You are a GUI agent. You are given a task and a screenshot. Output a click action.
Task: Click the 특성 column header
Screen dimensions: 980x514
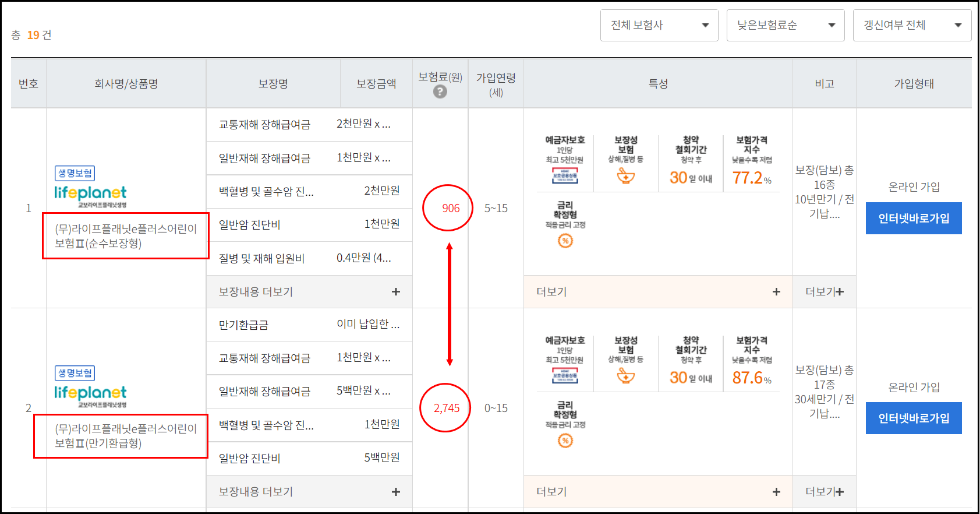tap(658, 83)
